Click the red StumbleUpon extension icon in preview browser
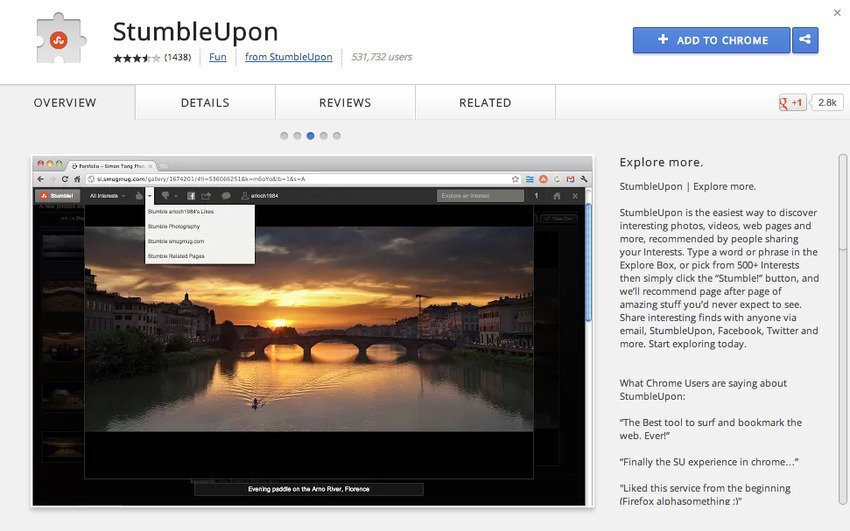 tap(543, 179)
